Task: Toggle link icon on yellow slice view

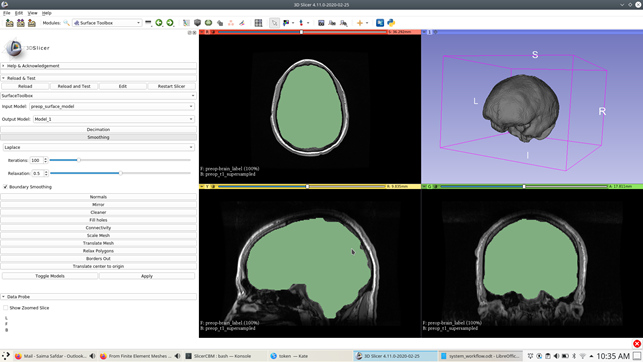Action: coord(213,187)
